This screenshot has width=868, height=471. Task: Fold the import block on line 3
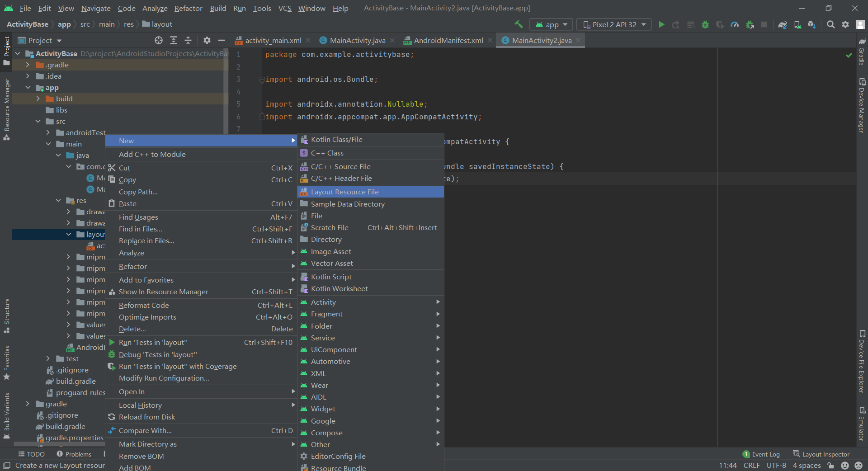[262, 80]
